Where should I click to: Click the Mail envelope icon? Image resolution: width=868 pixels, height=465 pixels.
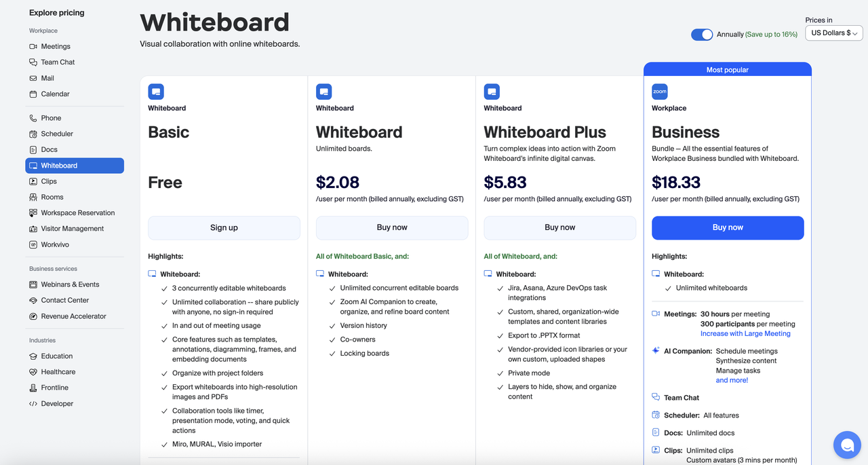tap(33, 78)
